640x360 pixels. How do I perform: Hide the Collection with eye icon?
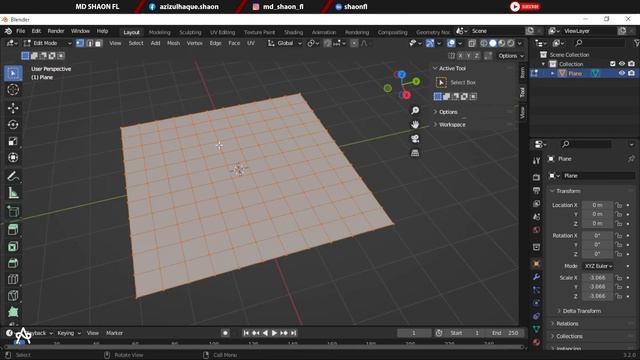coord(622,64)
